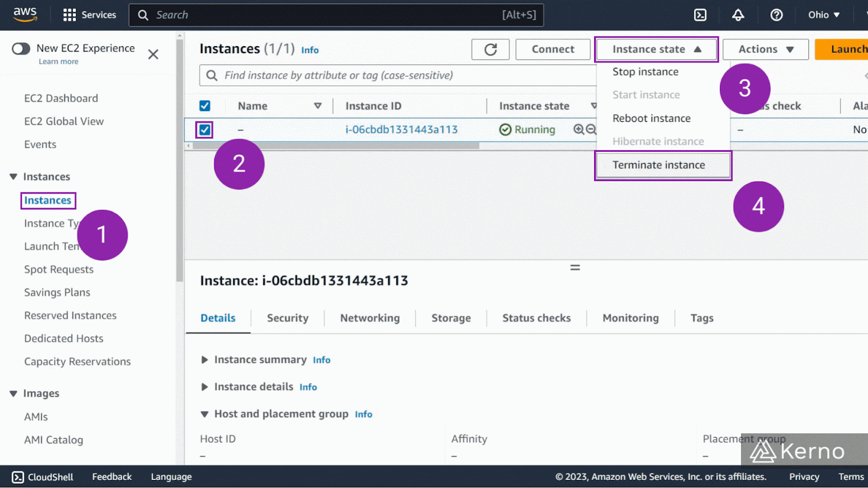Collapse the Images sidebar section

(14, 394)
